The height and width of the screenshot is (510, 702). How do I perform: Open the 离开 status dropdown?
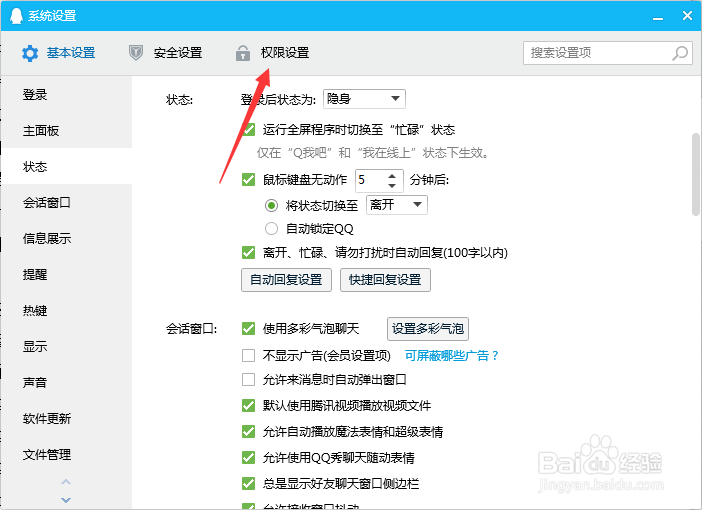point(397,205)
